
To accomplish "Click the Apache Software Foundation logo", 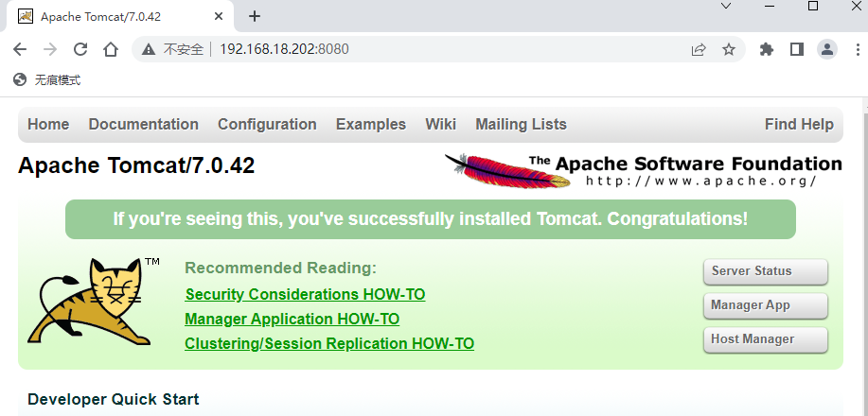I will [644, 170].
